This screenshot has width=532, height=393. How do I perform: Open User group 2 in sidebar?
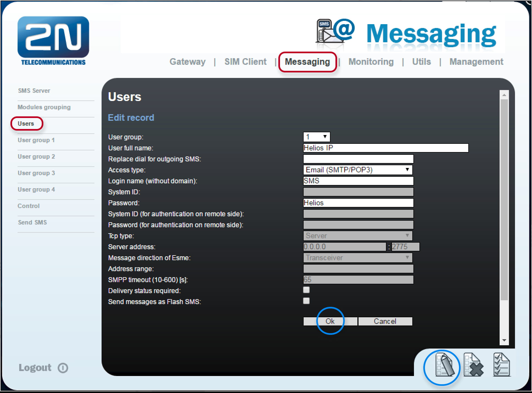click(x=36, y=157)
